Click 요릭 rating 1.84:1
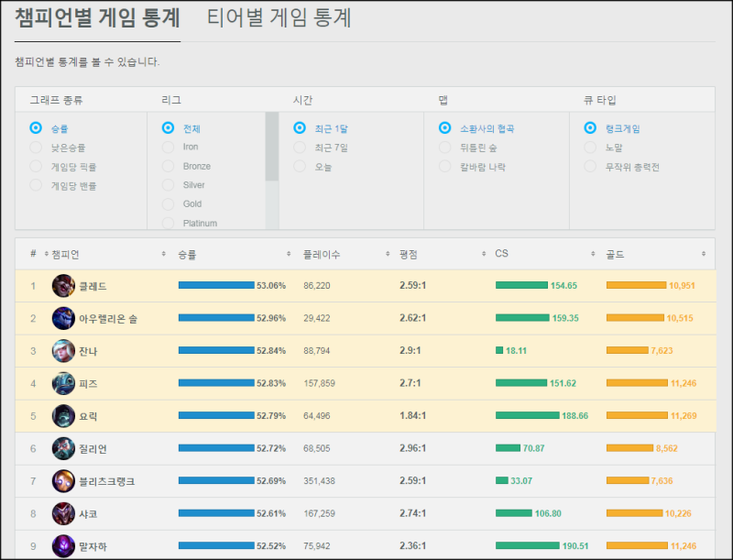 coord(413,415)
